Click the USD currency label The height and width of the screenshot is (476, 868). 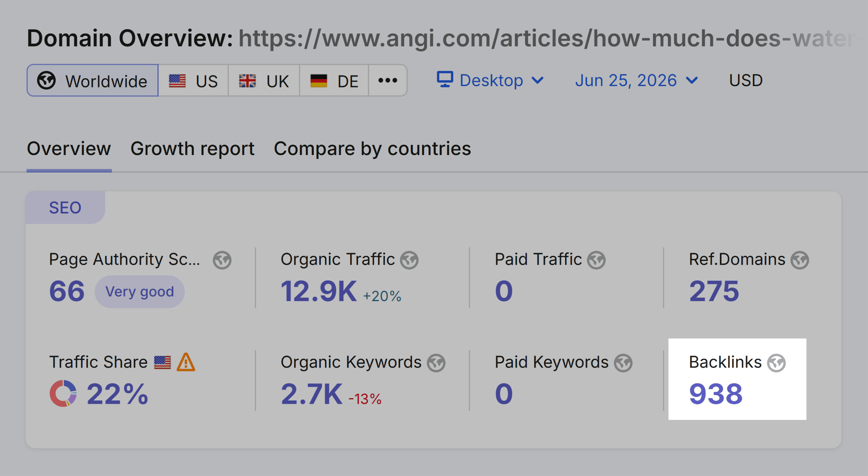coord(746,80)
